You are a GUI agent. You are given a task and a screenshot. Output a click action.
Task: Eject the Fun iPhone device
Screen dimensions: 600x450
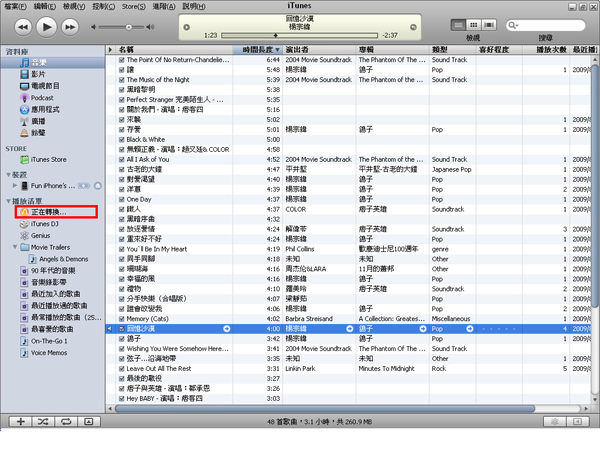(98, 186)
